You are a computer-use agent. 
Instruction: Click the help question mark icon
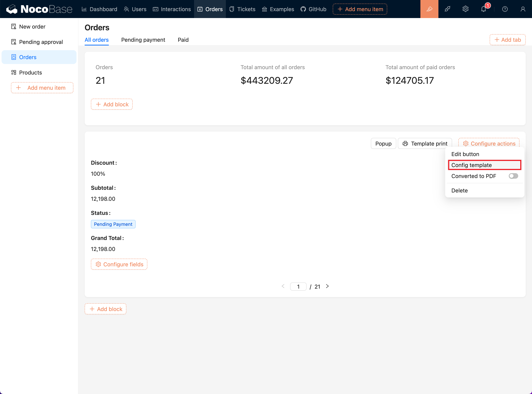coord(505,9)
